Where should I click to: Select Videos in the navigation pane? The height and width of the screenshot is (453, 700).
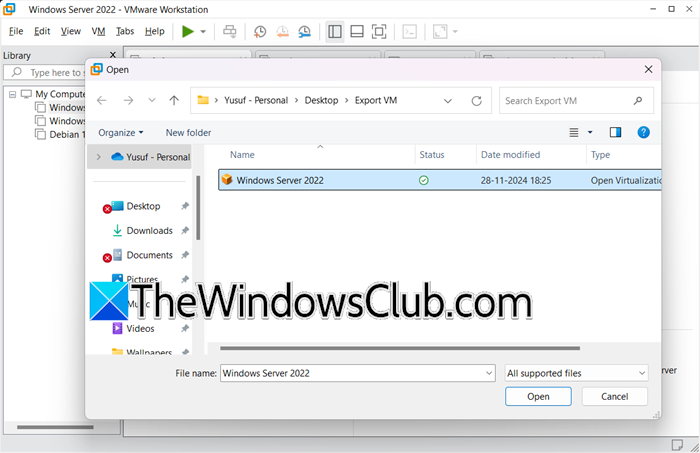(140, 329)
